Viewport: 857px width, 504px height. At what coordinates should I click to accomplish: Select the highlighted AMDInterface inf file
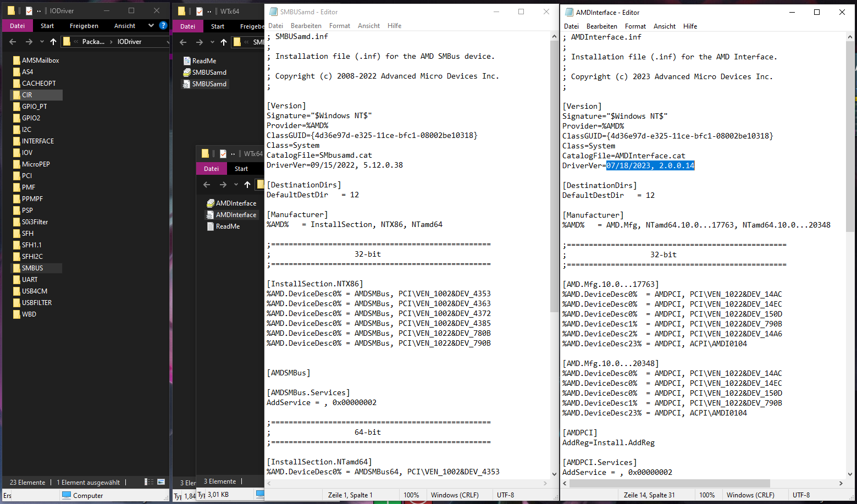point(231,215)
